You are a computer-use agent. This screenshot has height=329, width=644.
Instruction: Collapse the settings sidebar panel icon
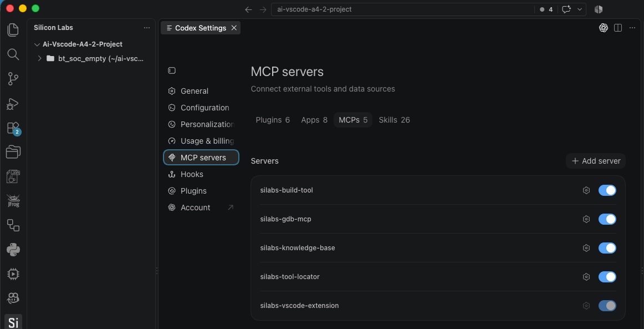click(x=172, y=70)
